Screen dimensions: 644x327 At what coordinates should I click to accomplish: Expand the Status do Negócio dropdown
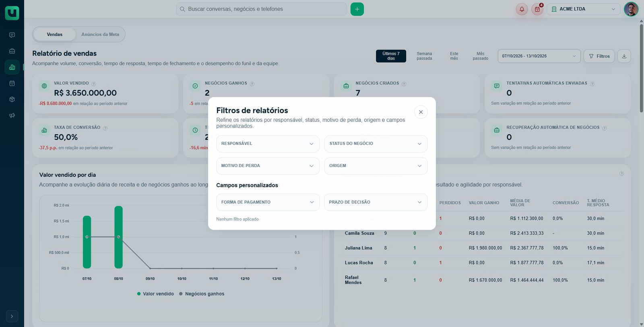[376, 144]
